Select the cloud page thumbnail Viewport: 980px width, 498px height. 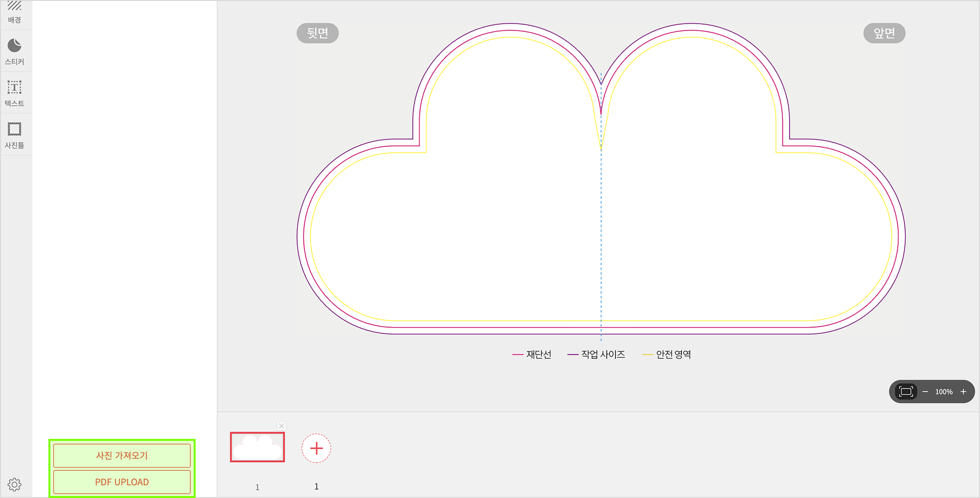[257, 447]
